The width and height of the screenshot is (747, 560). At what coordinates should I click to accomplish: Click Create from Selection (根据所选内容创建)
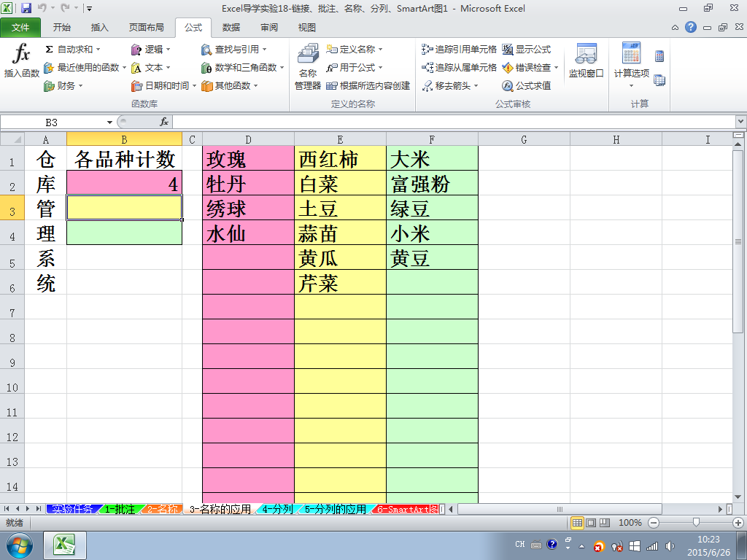click(x=368, y=86)
